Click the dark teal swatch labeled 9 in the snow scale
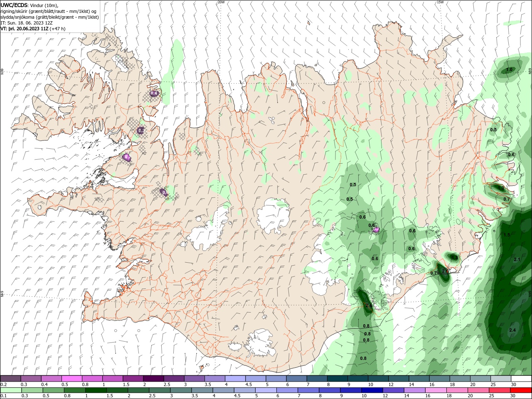This screenshot has width=532, height=399. pos(357,379)
